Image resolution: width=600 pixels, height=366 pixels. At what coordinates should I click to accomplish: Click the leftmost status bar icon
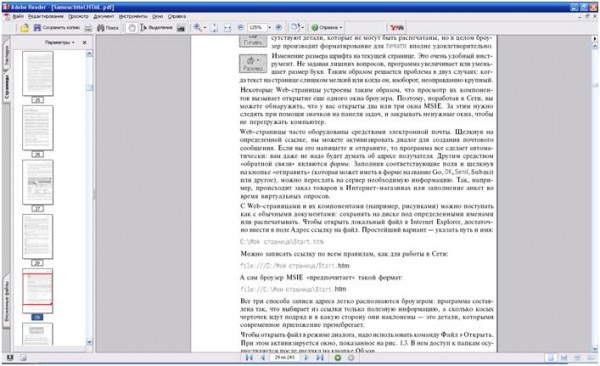[10, 358]
